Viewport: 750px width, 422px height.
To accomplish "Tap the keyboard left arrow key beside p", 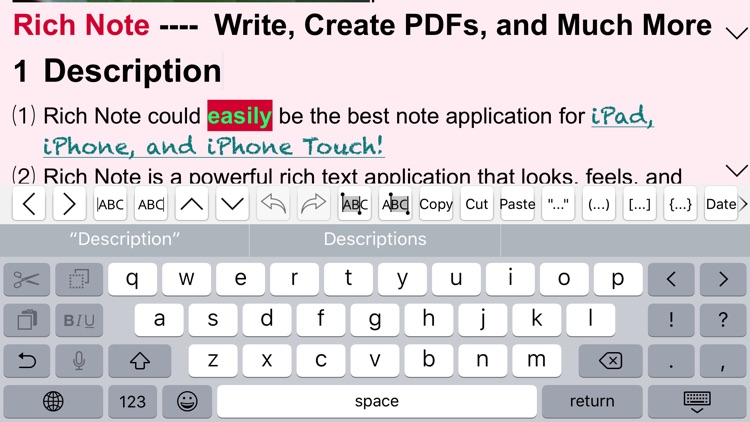I will (671, 279).
